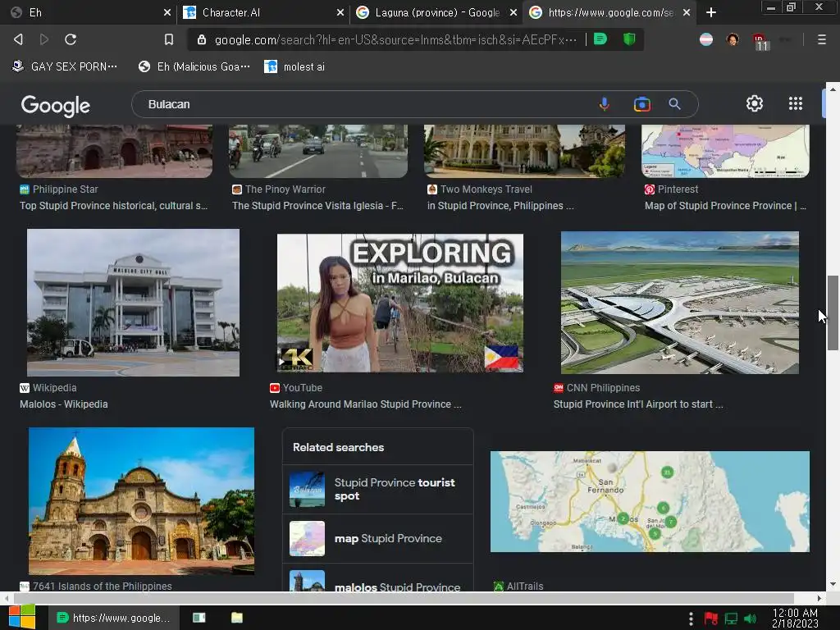The height and width of the screenshot is (630, 840).
Task: Open the third bookmark in bookmarks bar
Action: (294, 66)
